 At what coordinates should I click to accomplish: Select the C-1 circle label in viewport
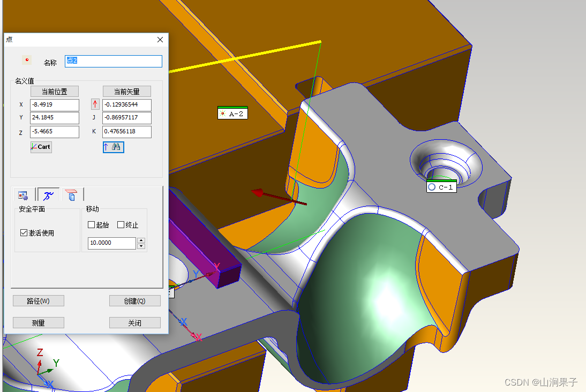point(441,186)
